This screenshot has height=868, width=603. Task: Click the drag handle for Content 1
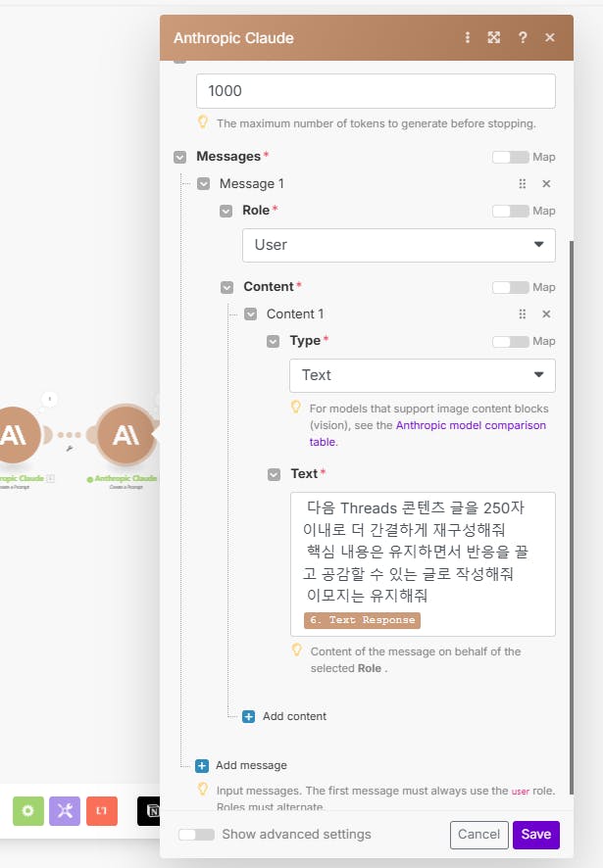pyautogui.click(x=522, y=314)
